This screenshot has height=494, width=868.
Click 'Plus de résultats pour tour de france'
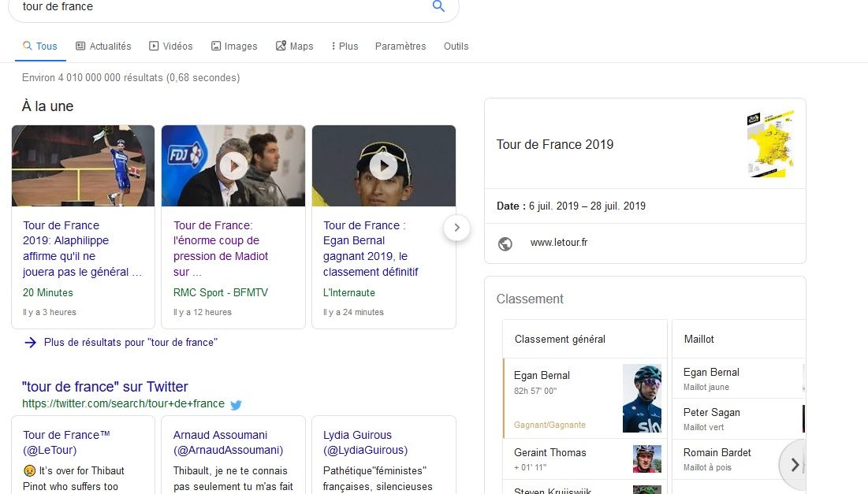coord(131,343)
